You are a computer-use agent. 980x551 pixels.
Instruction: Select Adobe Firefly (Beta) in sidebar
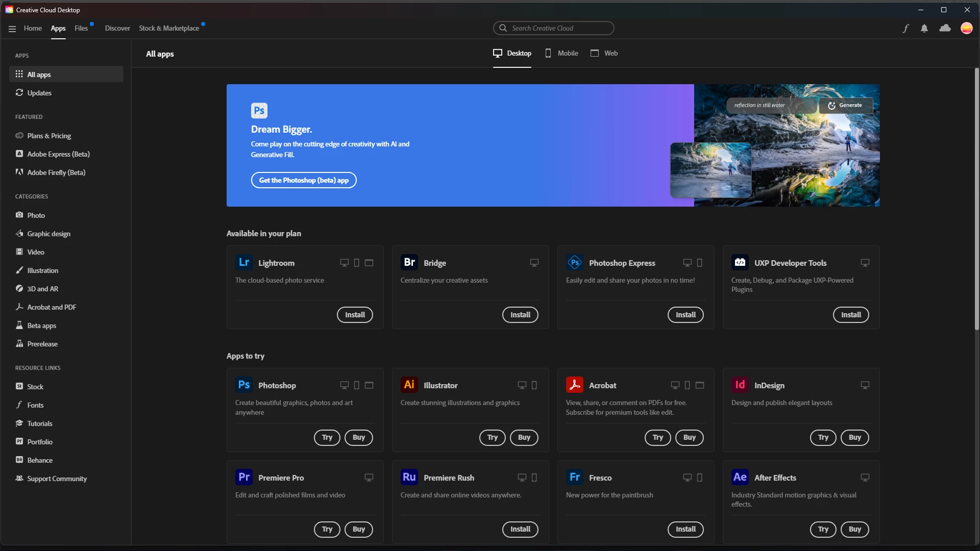click(56, 172)
